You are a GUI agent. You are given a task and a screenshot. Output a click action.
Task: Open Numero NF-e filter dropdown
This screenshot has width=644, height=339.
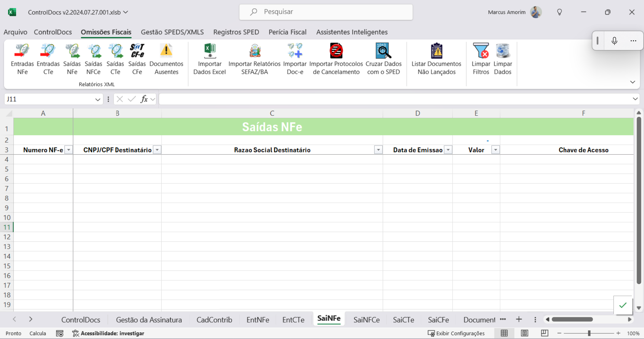click(68, 150)
